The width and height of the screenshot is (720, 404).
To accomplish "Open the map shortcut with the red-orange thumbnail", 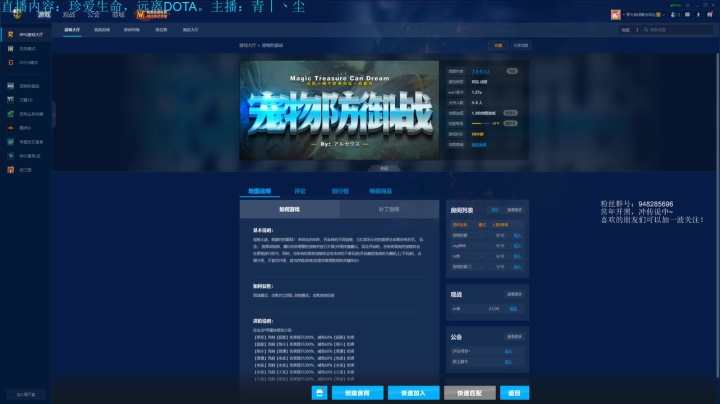I will click(11, 128).
